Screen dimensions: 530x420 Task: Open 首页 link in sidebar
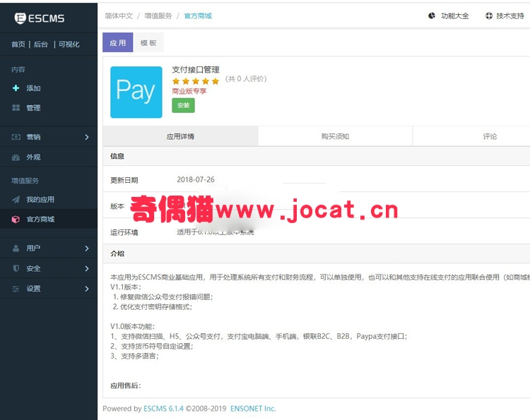tap(18, 44)
